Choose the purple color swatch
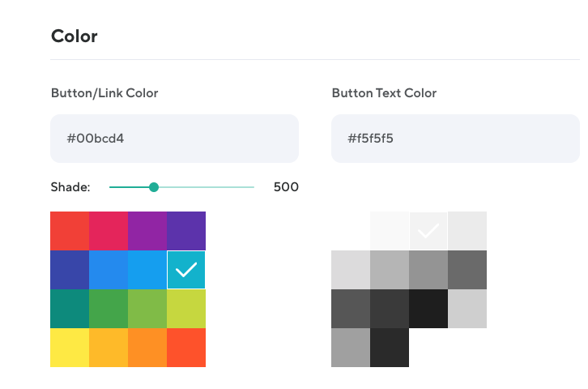The width and height of the screenshot is (588, 389). pyautogui.click(x=147, y=231)
